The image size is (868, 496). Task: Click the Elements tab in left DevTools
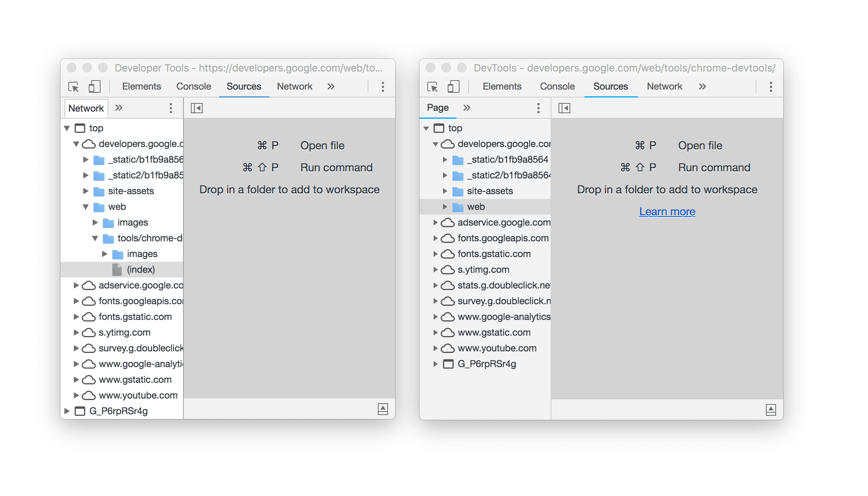tap(143, 86)
